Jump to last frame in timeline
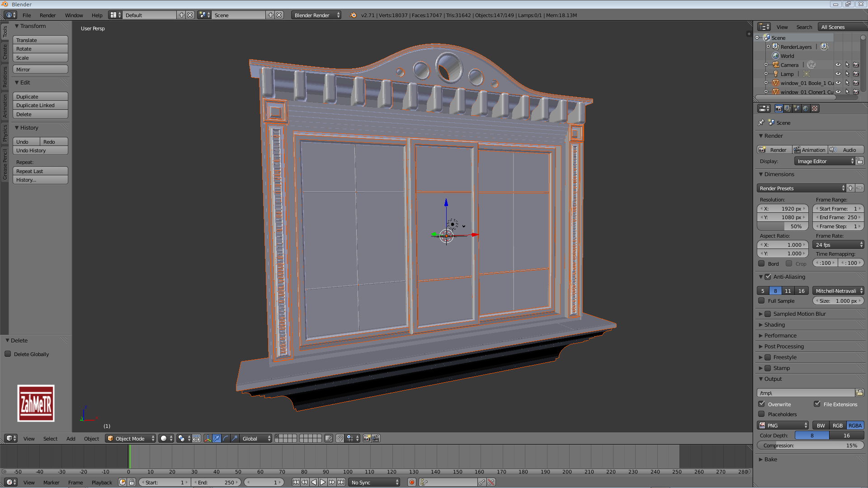Screen dimensions: 868x488 (341, 482)
